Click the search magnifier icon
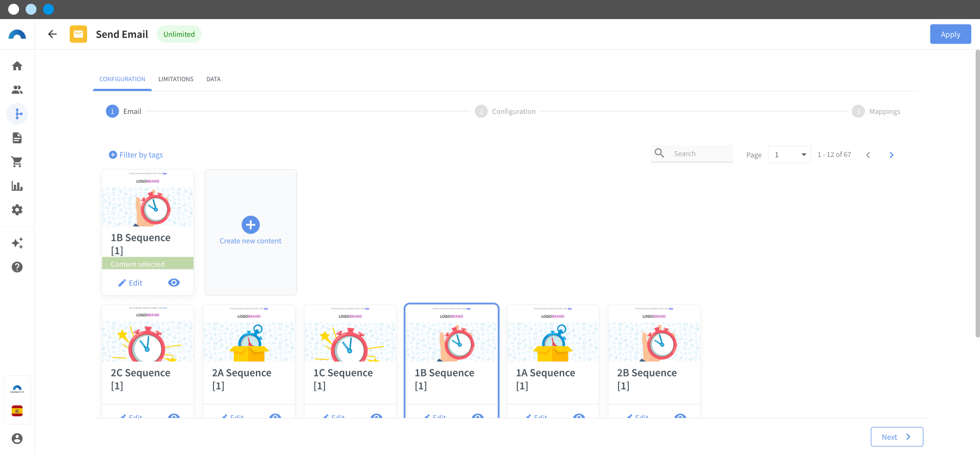The width and height of the screenshot is (980, 455). [x=659, y=153]
